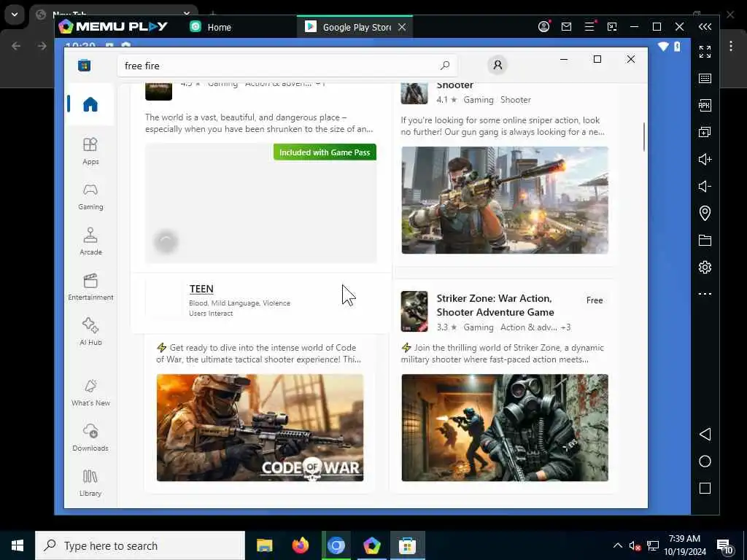Open MEmu keyboard mapping icon
This screenshot has width=747, height=560.
pos(705,79)
